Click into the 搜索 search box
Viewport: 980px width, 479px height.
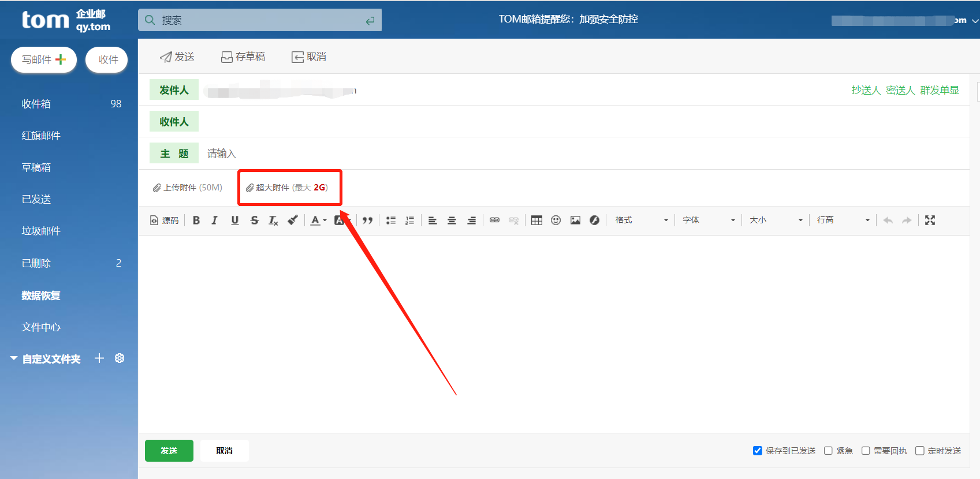(260, 20)
